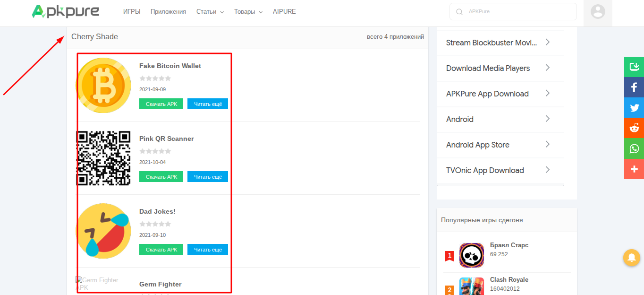Open Fake Bitcoin Wallet title link
Screen dimensions: 644x295
tap(170, 66)
